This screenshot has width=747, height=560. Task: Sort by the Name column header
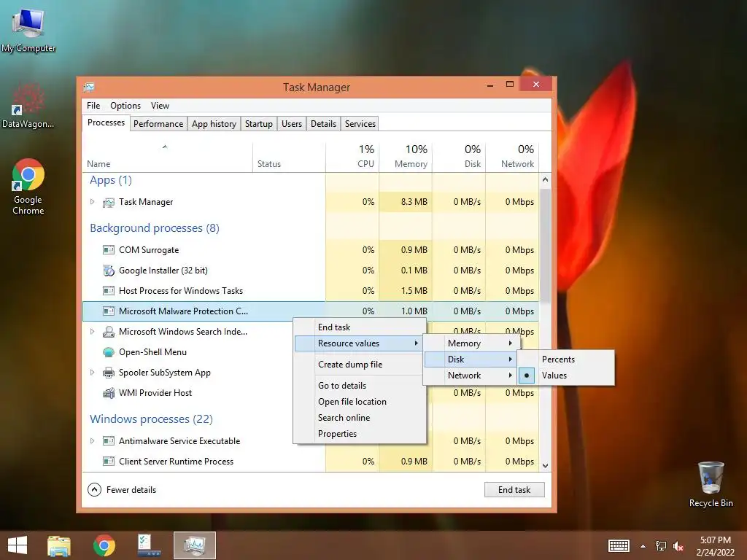coord(168,156)
